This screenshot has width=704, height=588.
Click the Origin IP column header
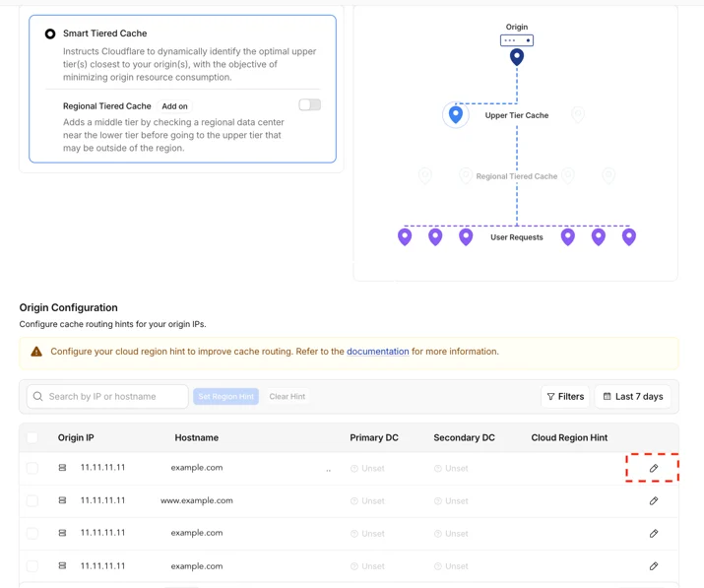point(76,437)
